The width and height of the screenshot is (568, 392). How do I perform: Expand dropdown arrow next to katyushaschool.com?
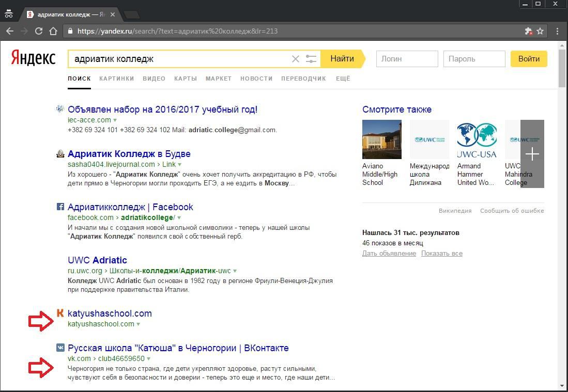tap(138, 324)
